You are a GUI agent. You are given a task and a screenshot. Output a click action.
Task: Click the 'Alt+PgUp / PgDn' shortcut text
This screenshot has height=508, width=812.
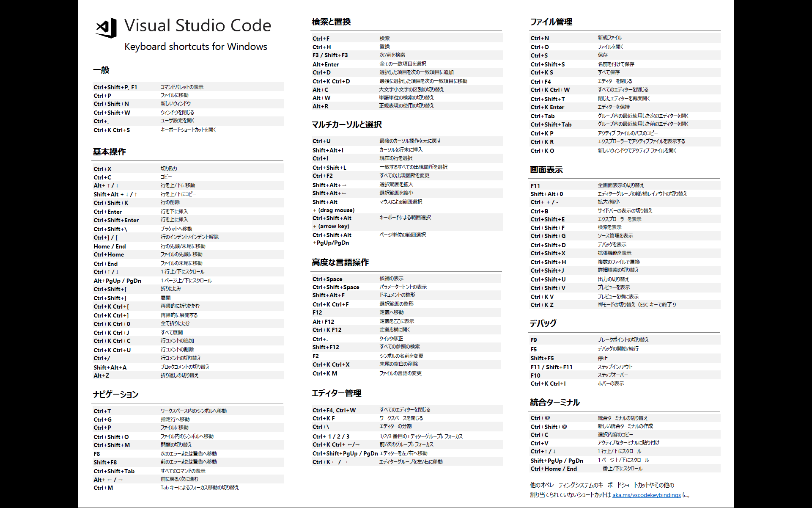pos(118,281)
